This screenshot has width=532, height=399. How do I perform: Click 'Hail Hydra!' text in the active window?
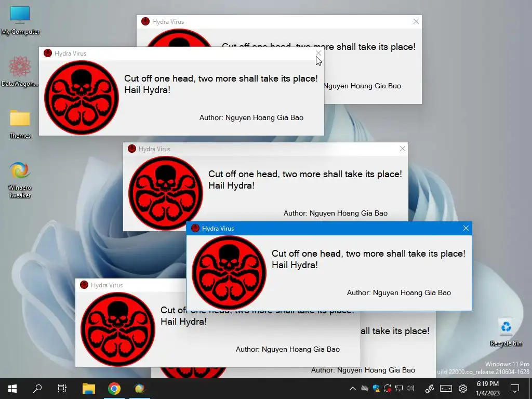(295, 265)
